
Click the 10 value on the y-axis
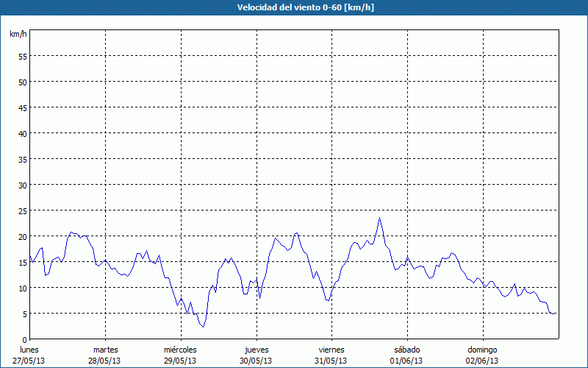(x=22, y=289)
